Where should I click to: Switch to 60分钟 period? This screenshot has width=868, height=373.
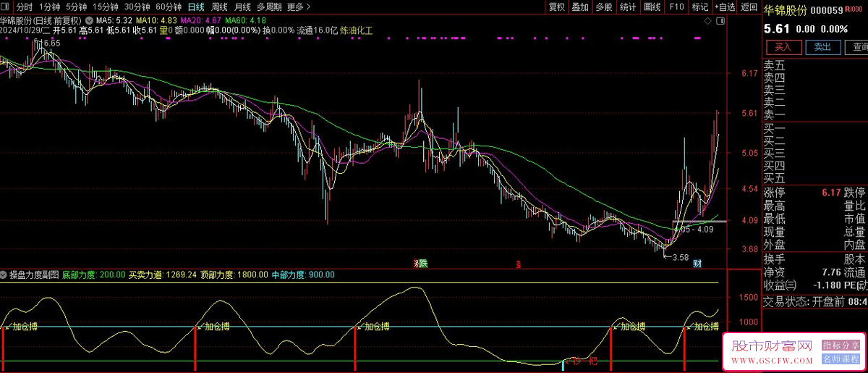coord(169,7)
